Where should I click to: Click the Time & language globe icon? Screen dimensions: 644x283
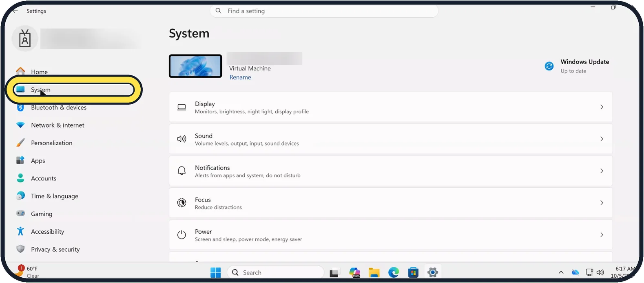[x=20, y=196]
